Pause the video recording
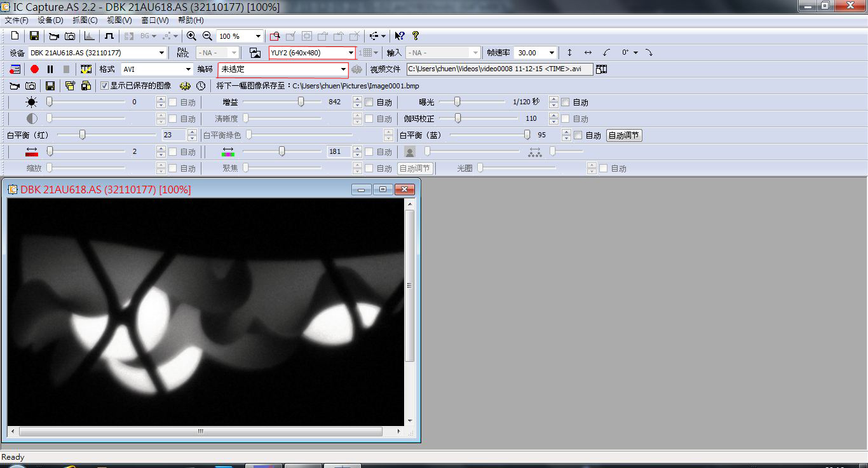The height and width of the screenshot is (468, 868). click(x=50, y=69)
